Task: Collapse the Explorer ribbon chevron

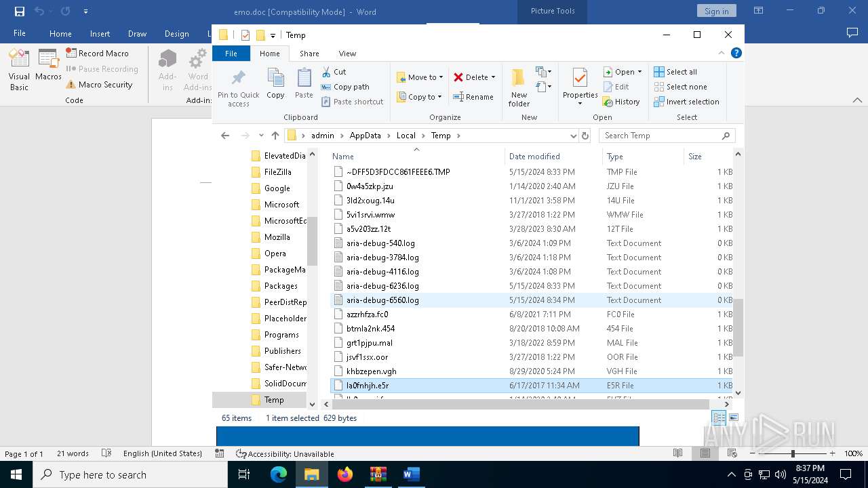Action: tap(722, 53)
